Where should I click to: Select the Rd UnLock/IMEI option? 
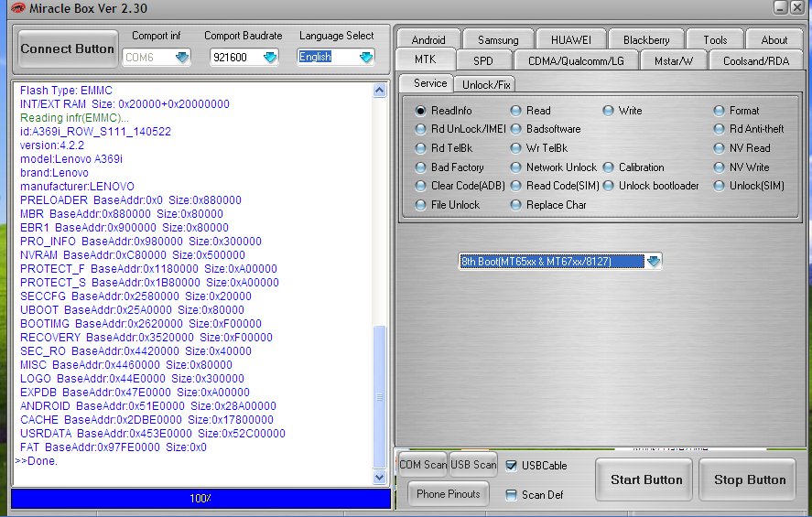click(420, 129)
